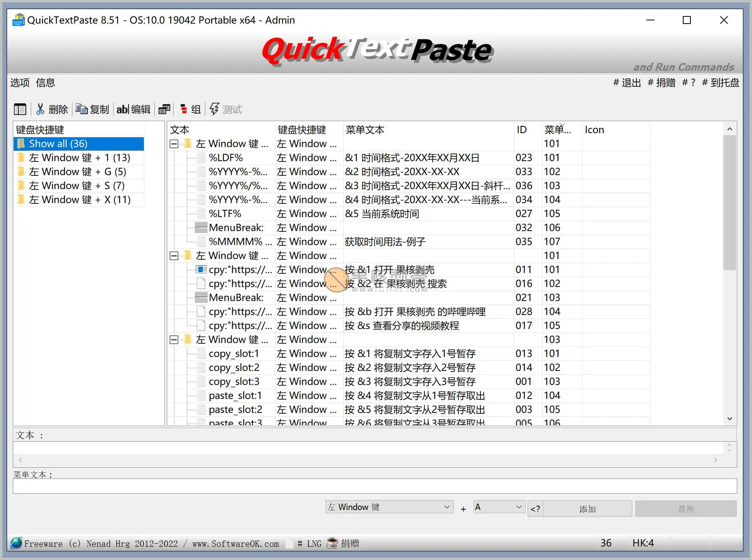The width and height of the screenshot is (752, 560).
Task: Click the QuickTextPaste clipboard icon in title bar
Action: pyautogui.click(x=18, y=20)
